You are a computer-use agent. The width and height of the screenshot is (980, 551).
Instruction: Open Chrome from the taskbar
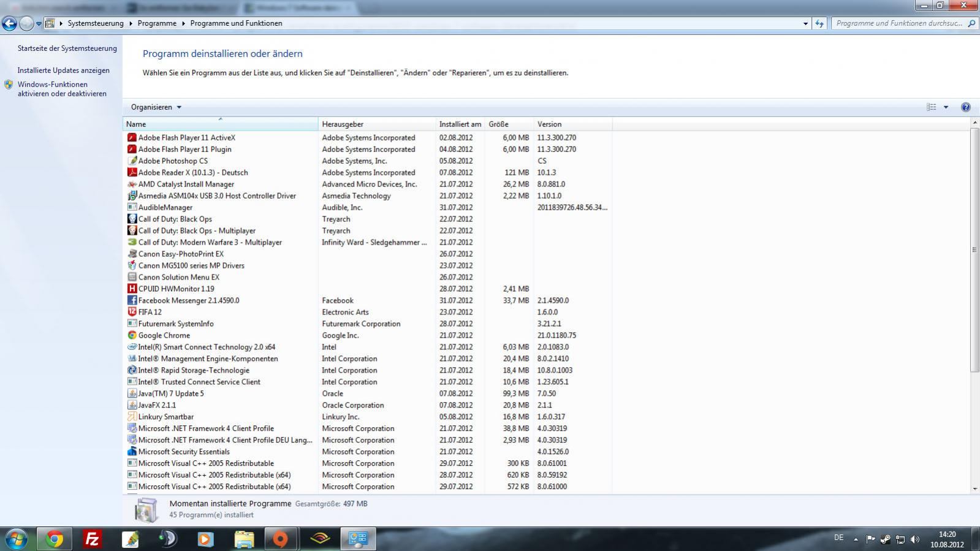coord(55,539)
